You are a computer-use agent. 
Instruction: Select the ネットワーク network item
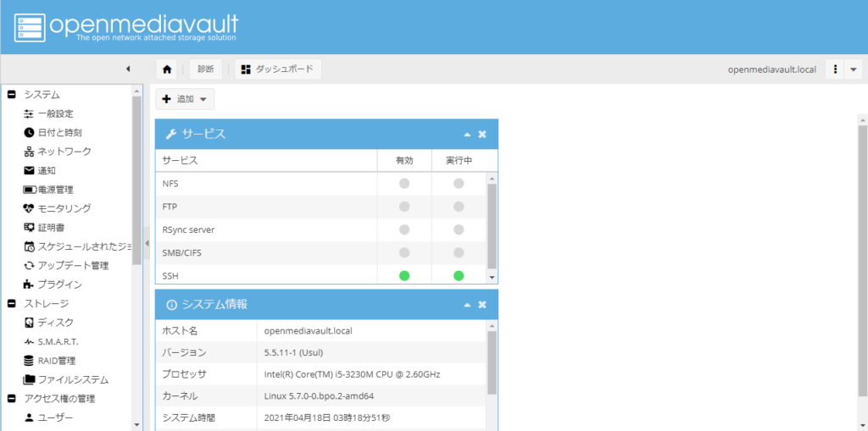click(64, 152)
